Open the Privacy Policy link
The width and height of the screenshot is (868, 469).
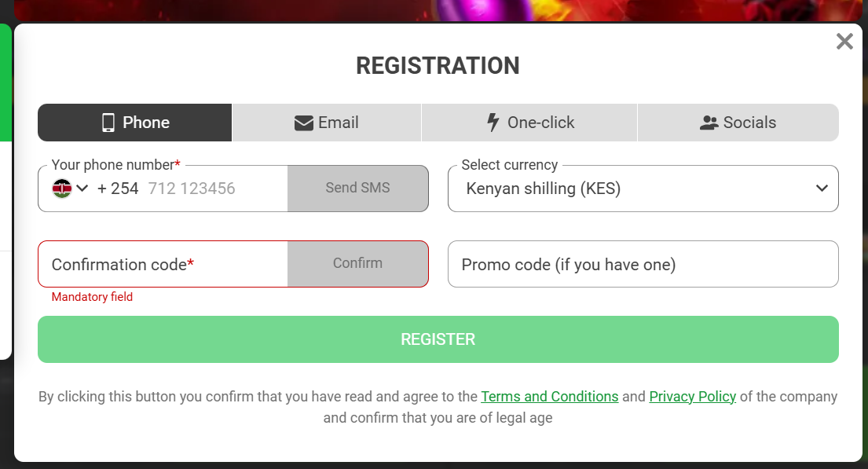[692, 396]
